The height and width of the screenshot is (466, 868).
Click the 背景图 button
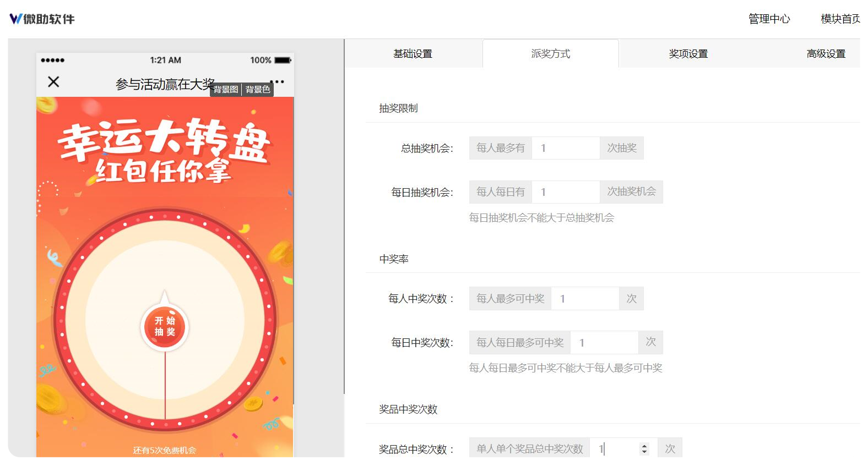[x=226, y=89]
